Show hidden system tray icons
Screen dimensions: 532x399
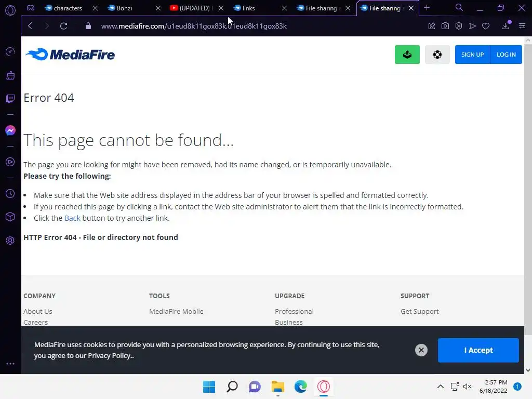[x=441, y=387]
